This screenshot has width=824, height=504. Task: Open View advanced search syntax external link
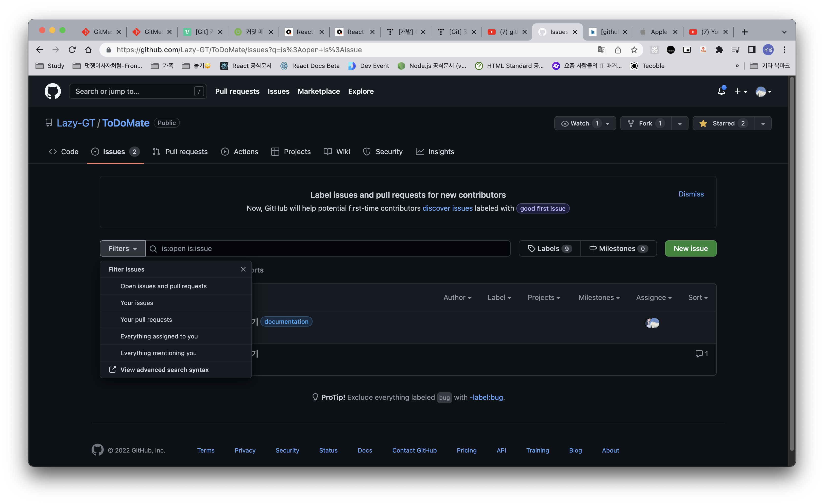click(164, 370)
